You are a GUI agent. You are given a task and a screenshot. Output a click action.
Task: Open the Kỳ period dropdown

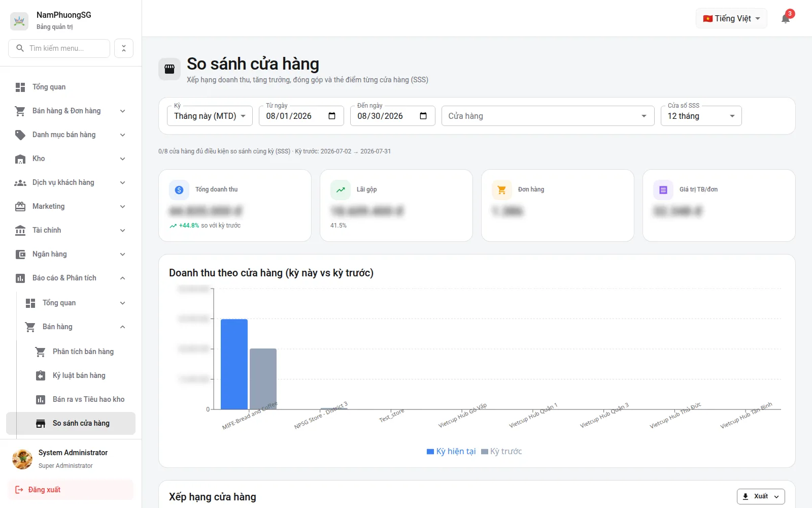[x=210, y=116]
